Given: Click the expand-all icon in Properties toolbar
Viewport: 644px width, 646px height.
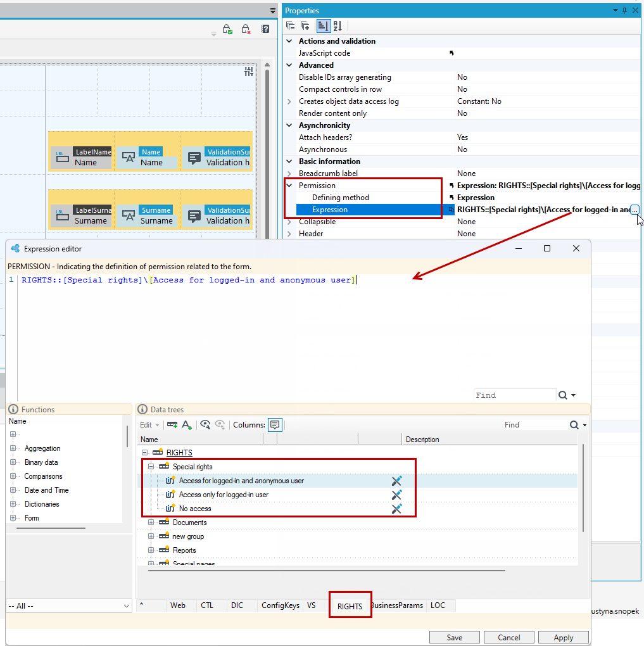Looking at the screenshot, I should pyautogui.click(x=305, y=26).
